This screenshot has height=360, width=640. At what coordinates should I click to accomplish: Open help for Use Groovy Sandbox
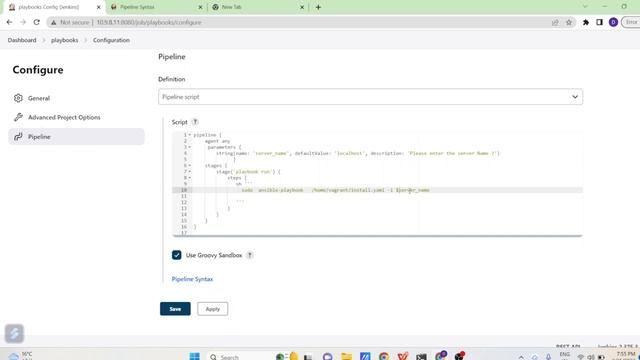tap(250, 255)
